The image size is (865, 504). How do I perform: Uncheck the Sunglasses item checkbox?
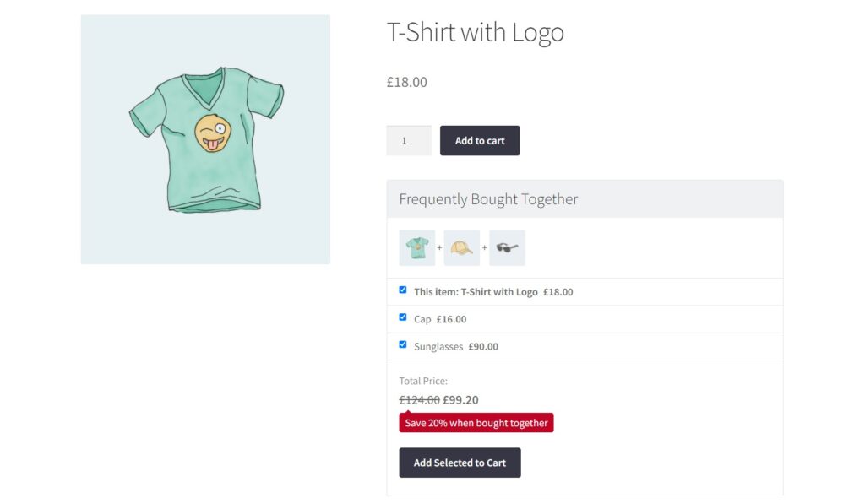pyautogui.click(x=402, y=345)
